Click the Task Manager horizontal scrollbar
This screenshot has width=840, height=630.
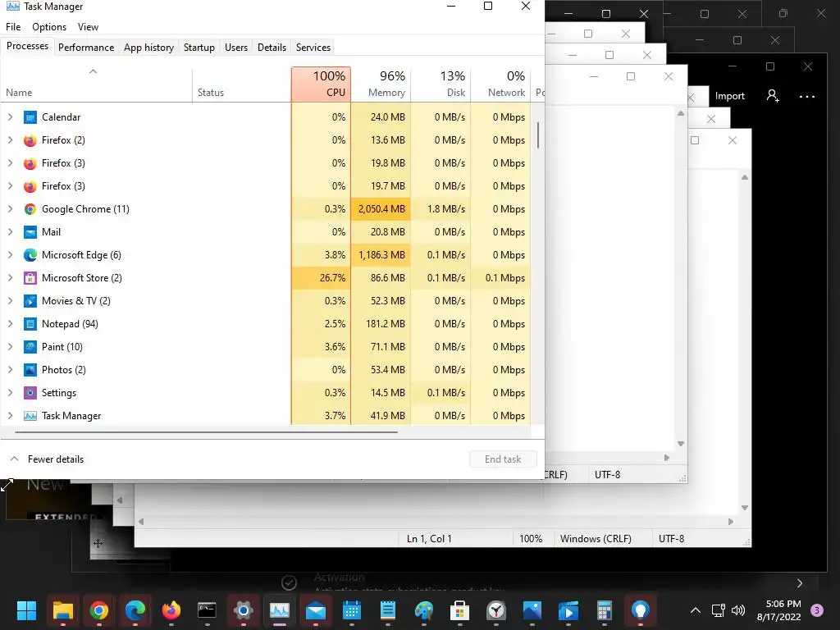[x=206, y=431]
